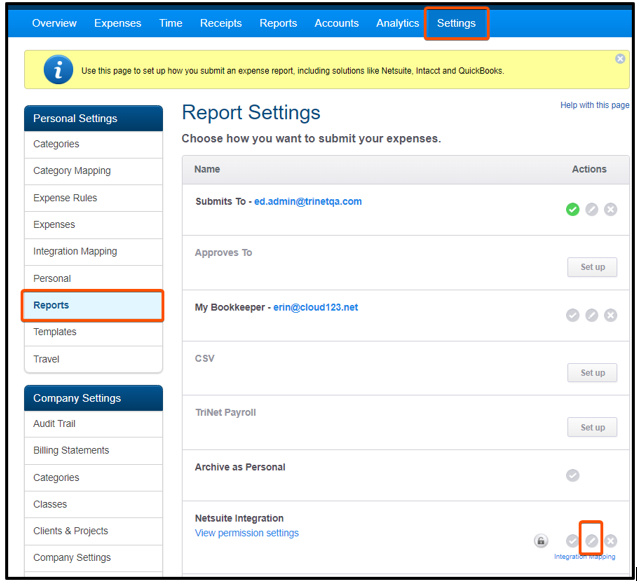The height and width of the screenshot is (587, 639).
Task: Delete the Netsuite Integration entry
Action: (610, 541)
